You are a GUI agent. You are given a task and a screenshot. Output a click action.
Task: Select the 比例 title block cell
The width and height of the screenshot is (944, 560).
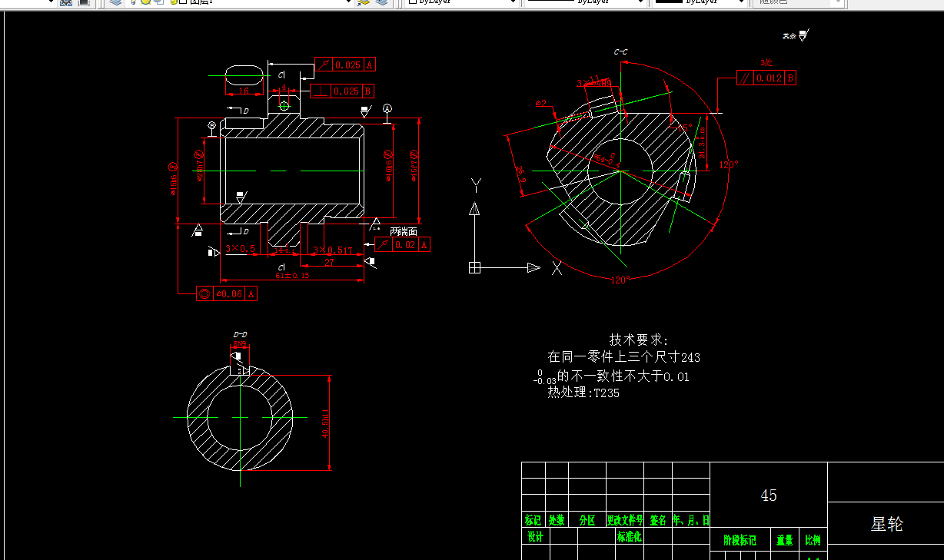tap(813, 540)
